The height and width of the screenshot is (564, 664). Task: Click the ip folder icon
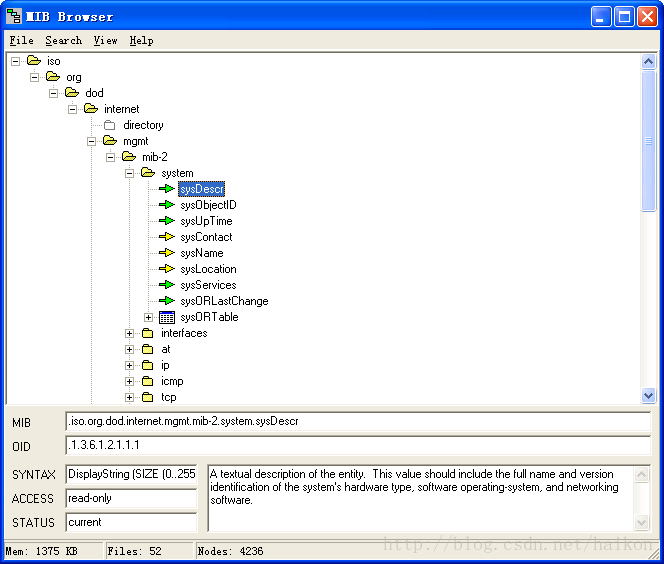click(x=148, y=365)
